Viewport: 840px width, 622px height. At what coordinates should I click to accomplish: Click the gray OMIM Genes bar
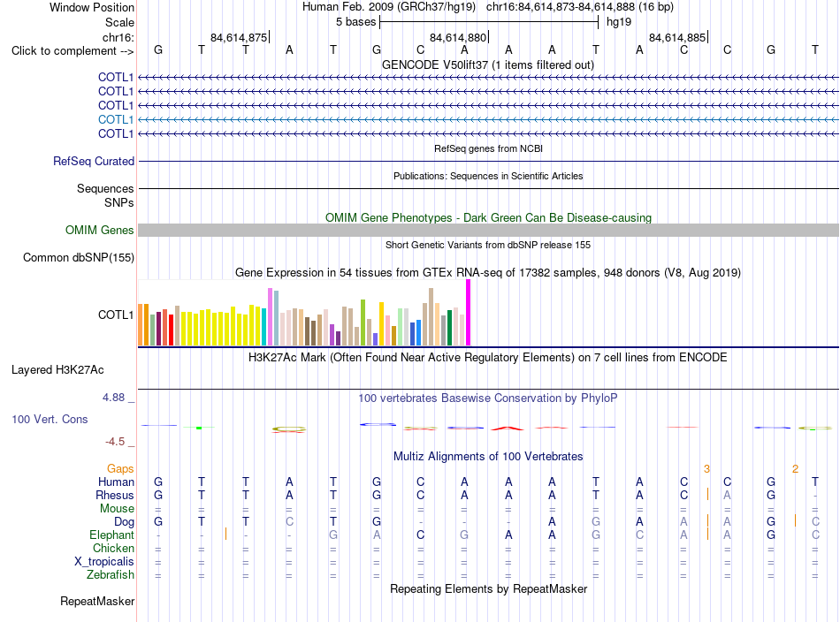488,231
